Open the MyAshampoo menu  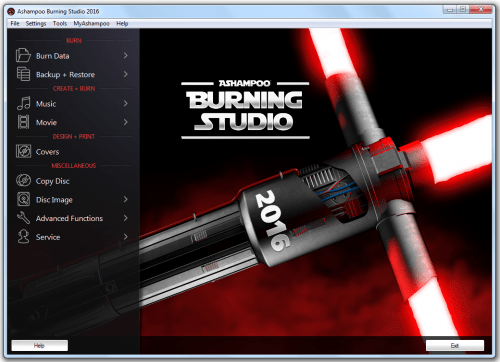pos(91,23)
